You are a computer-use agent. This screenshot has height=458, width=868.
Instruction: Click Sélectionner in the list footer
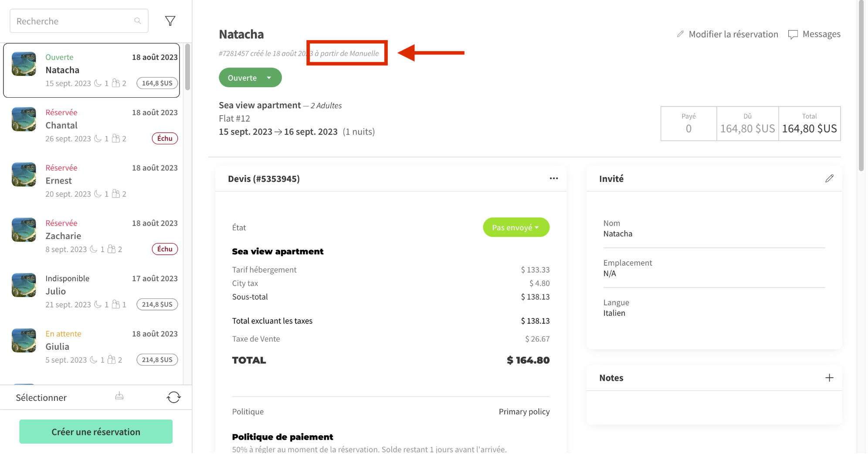tap(41, 397)
